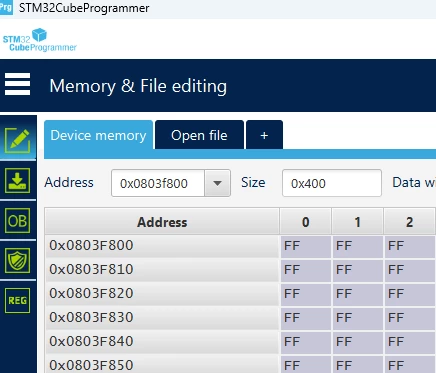Viewport: 436px width, 373px height.
Task: Expand the Address dropdown arrow
Action: (x=217, y=183)
